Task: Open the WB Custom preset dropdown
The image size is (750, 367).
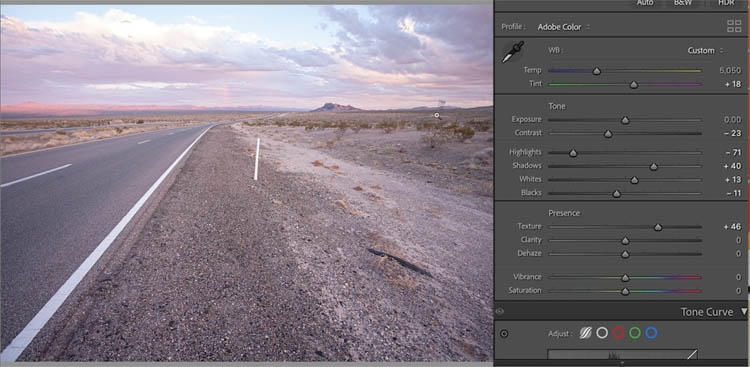Action: [705, 50]
